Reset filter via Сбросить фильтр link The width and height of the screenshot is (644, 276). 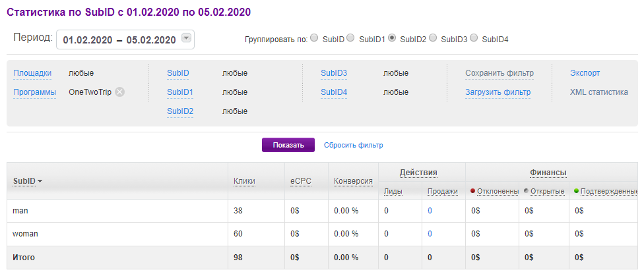pyautogui.click(x=353, y=145)
